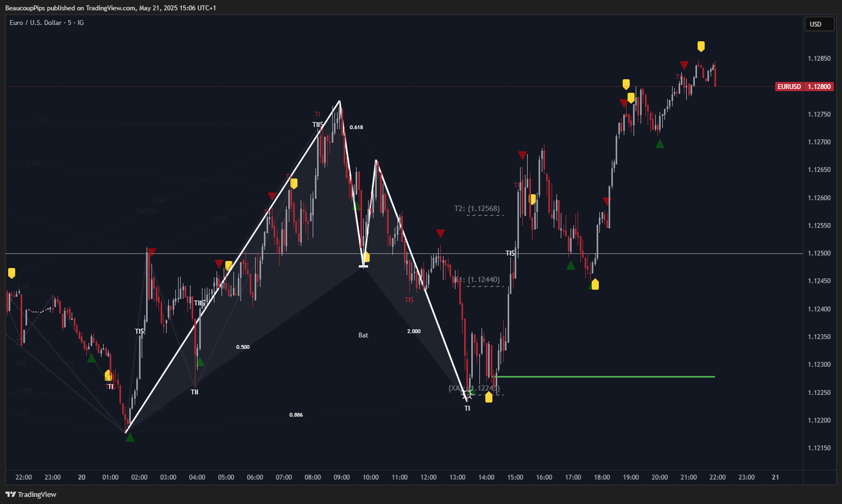The image size is (842, 504).
Task: Click the green triangle under the 01:30 low
Action: pos(130,437)
